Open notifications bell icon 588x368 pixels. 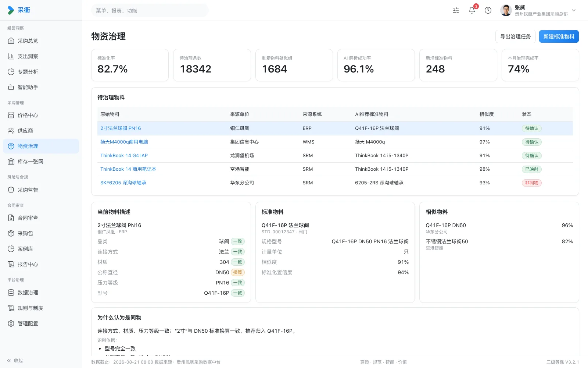pyautogui.click(x=472, y=10)
